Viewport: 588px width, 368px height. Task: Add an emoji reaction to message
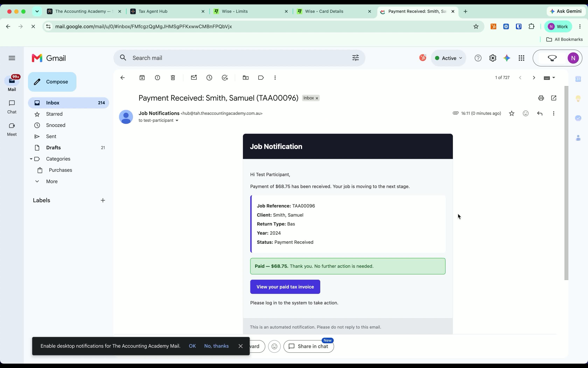tap(526, 113)
